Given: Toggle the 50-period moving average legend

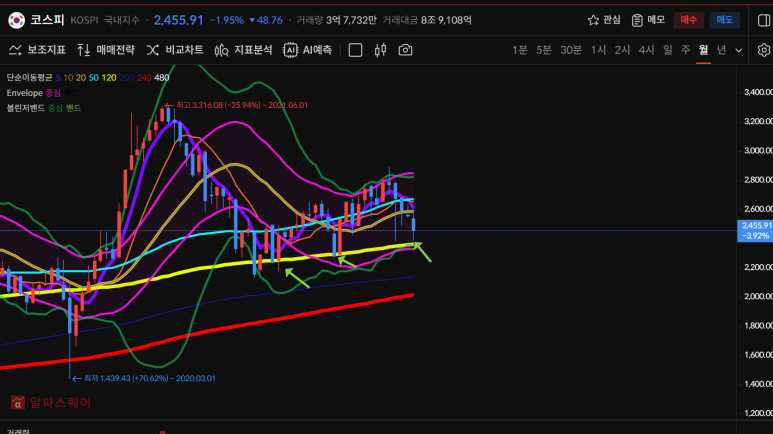Looking at the screenshot, I should [x=94, y=77].
